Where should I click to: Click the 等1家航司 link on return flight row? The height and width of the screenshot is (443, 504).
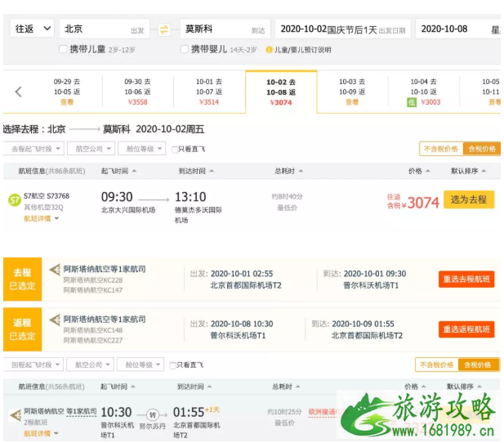[82, 411]
